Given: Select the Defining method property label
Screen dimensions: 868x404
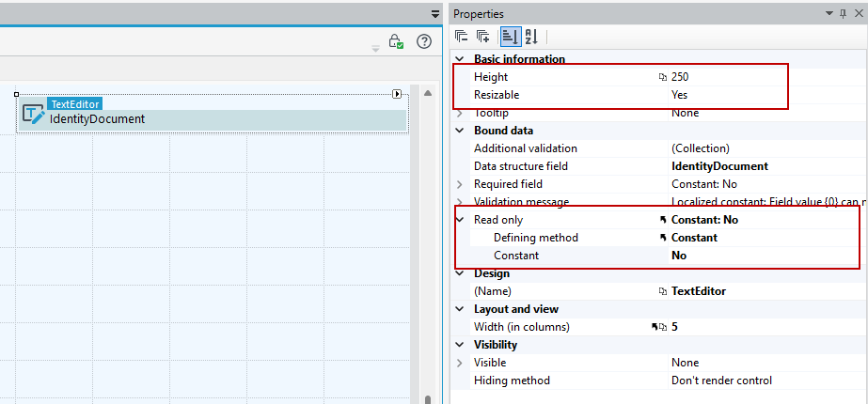Looking at the screenshot, I should click(536, 238).
